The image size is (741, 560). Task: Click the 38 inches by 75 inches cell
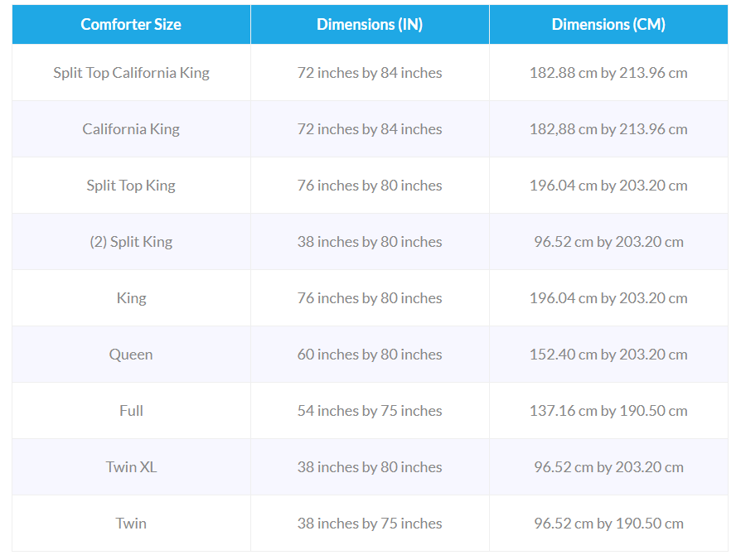click(370, 524)
